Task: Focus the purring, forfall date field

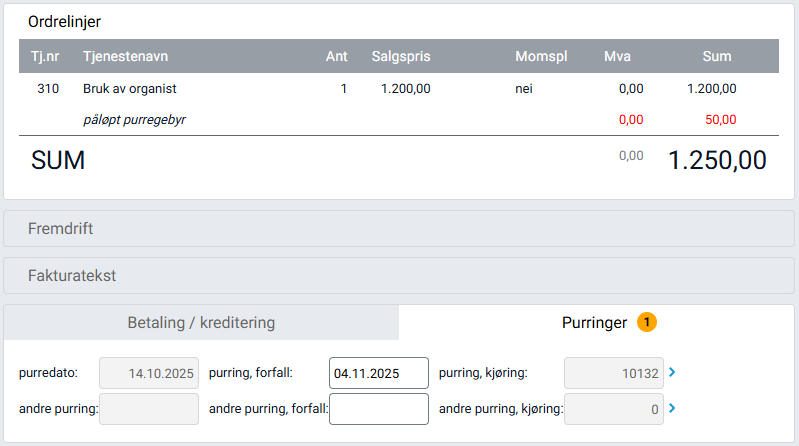Action: [378, 373]
